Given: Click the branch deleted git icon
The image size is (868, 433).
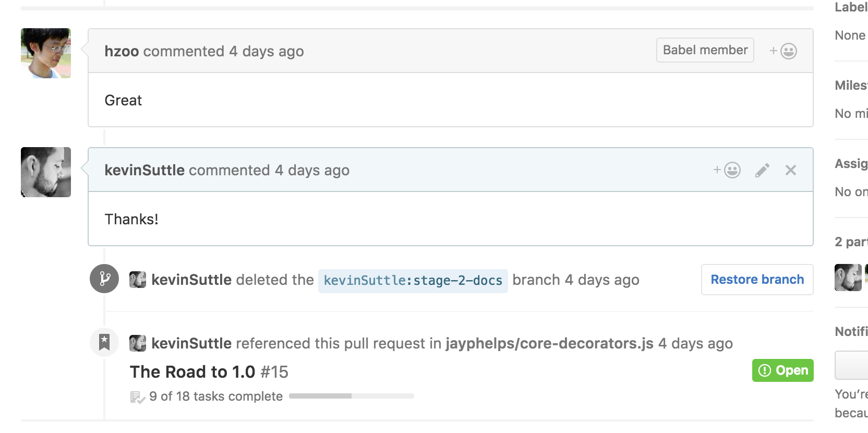Looking at the screenshot, I should (104, 279).
